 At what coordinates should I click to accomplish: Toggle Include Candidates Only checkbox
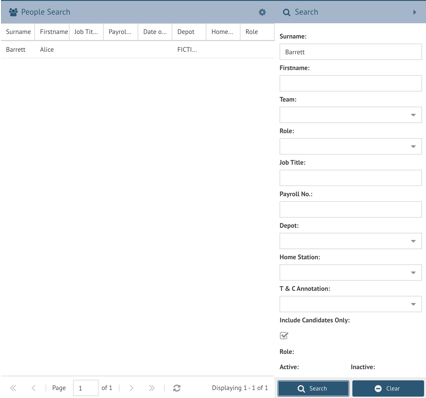coord(284,336)
